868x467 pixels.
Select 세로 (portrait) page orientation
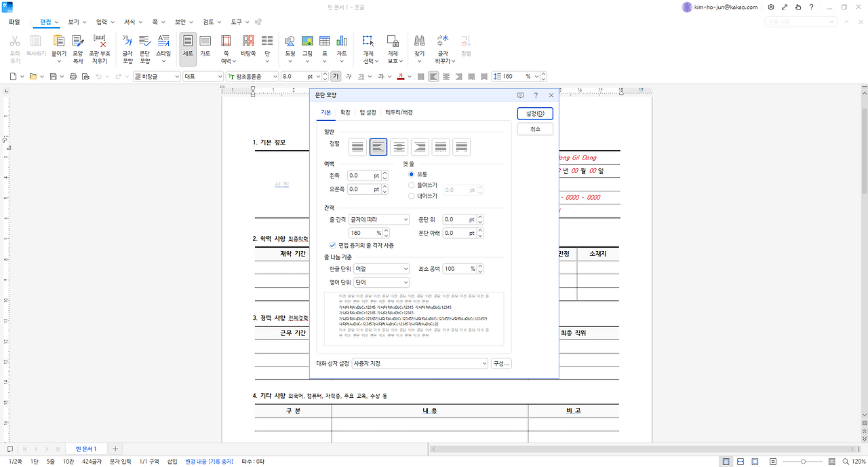188,48
